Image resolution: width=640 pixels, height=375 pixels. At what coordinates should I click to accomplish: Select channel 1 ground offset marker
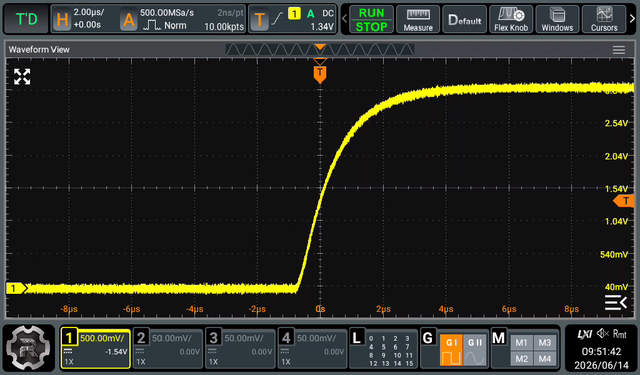[16, 288]
